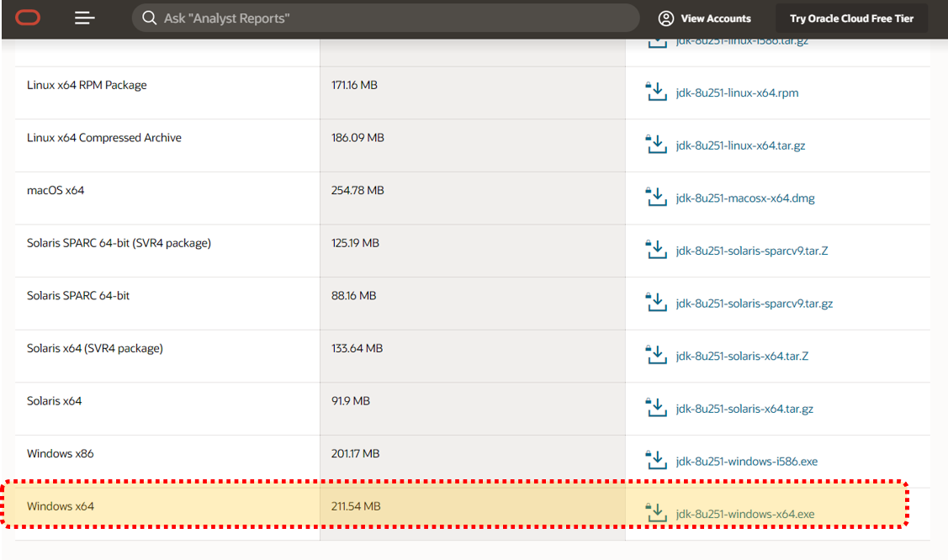
Task: Click Try Oracle Cloud Free Tier button
Action: click(851, 18)
